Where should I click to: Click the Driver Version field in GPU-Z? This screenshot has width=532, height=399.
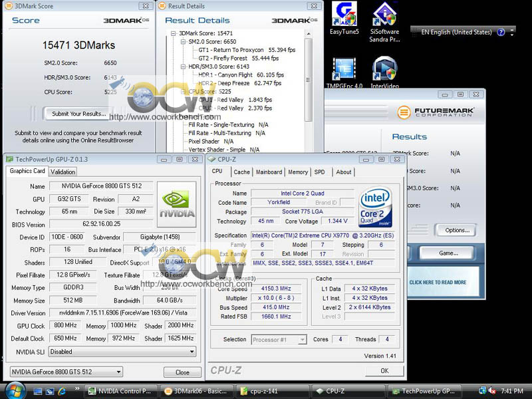[x=123, y=313]
